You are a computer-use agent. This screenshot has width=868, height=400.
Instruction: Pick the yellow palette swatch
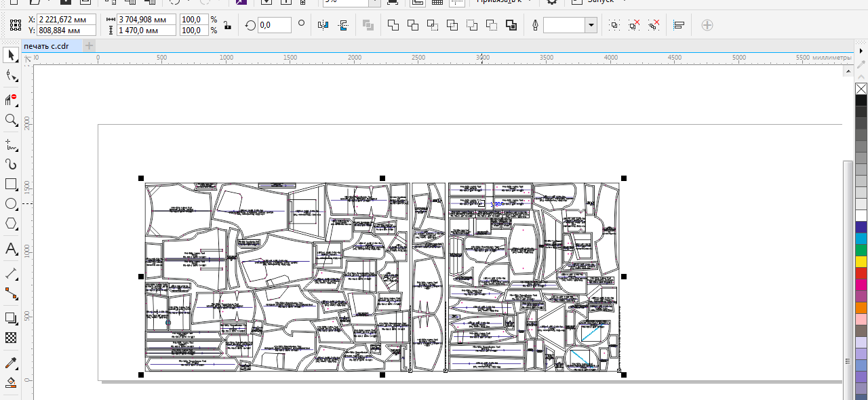(861, 261)
